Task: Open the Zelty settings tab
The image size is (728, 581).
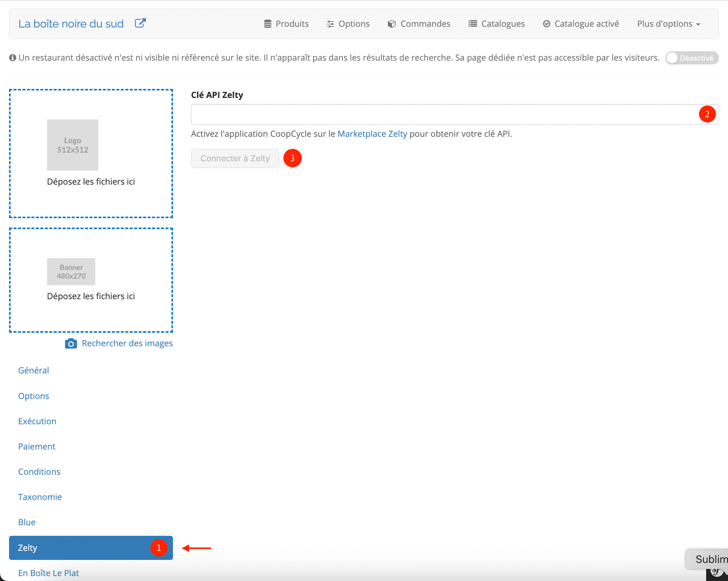Action: (91, 548)
